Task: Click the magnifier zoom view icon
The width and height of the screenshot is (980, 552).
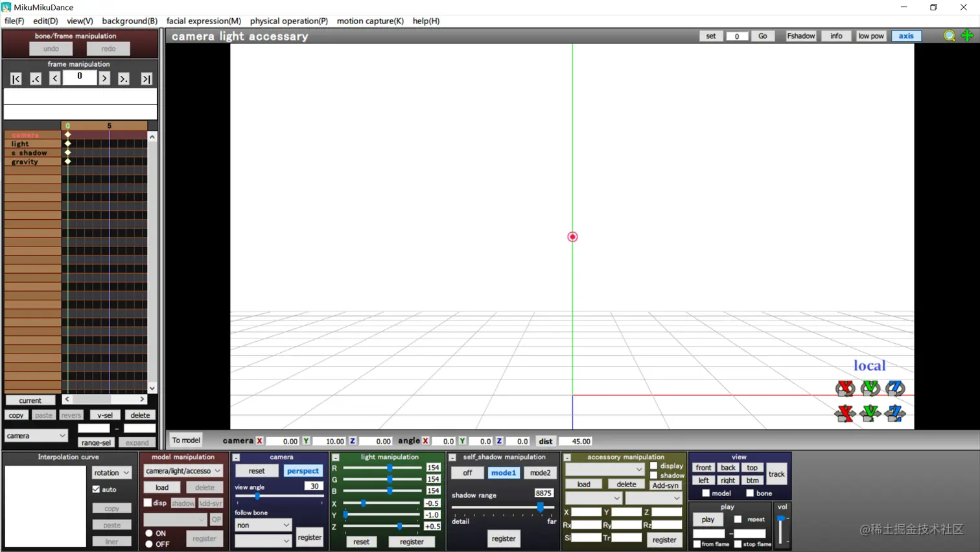Action: point(950,36)
